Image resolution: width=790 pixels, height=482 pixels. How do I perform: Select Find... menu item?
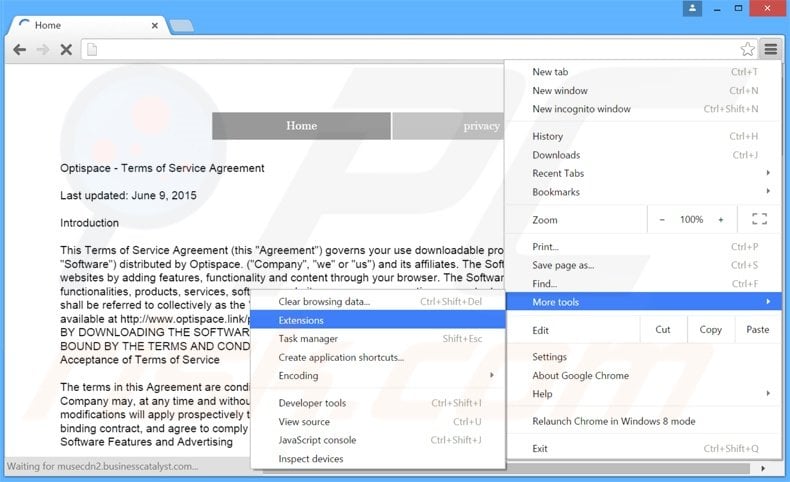tap(644, 284)
